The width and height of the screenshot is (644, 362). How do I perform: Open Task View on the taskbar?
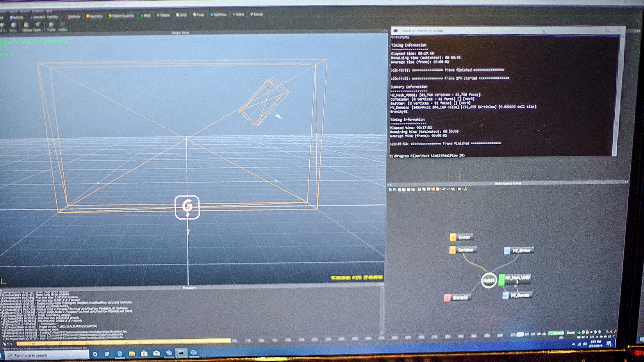tap(107, 354)
